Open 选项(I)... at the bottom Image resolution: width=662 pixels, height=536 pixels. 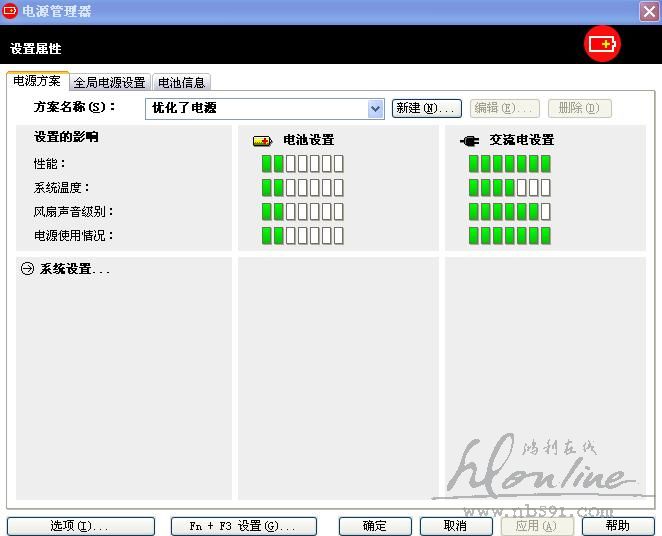tap(81, 526)
